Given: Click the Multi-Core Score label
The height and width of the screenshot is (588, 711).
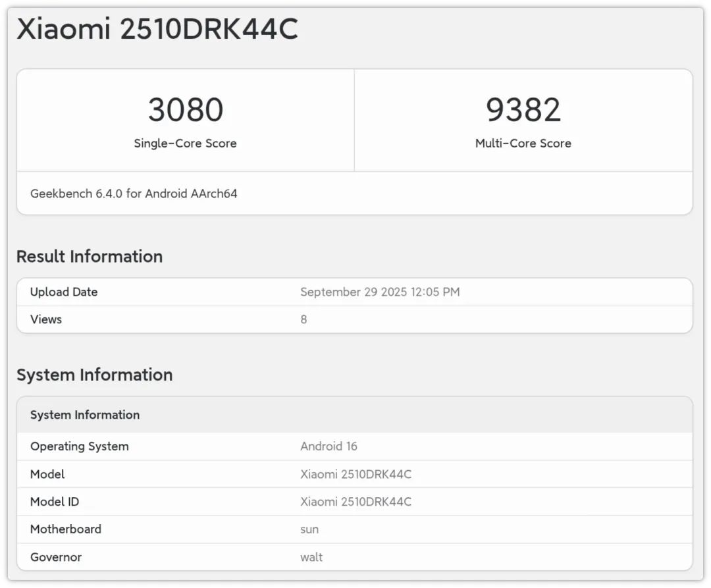Looking at the screenshot, I should pos(523,144).
